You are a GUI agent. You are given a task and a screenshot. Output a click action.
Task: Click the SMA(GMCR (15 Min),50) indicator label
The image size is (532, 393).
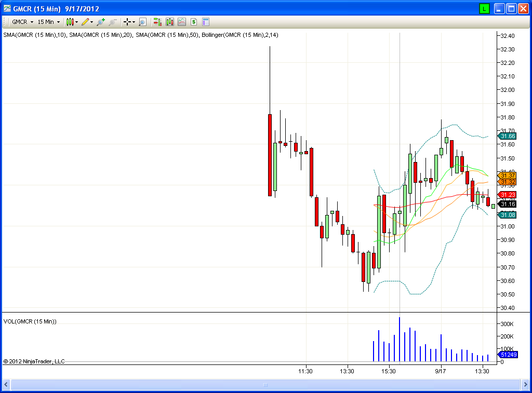point(167,35)
